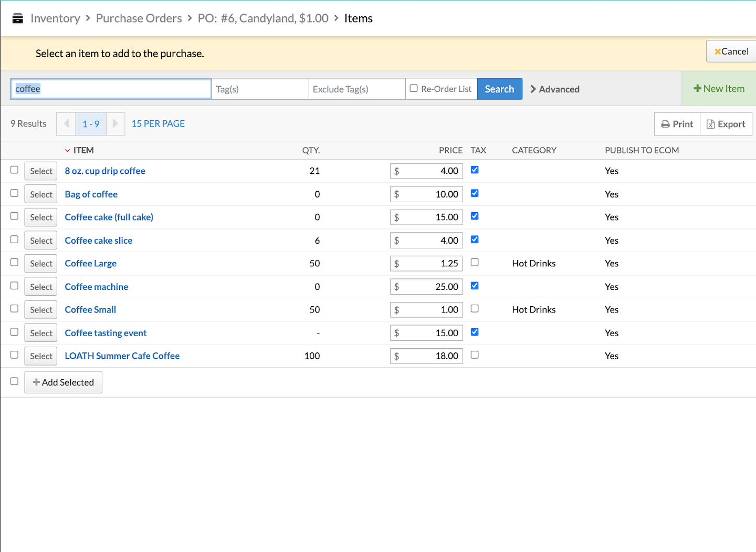Image resolution: width=756 pixels, height=552 pixels.
Task: Toggle the tax checkbox for Coffee machine
Action: (x=475, y=286)
